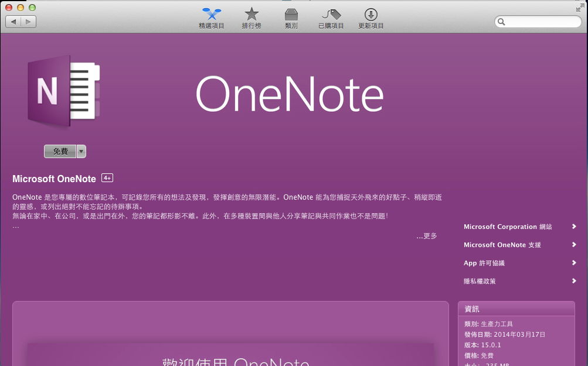This screenshot has height=366, width=588.
Task: Click the forward navigation arrow
Action: [x=28, y=21]
